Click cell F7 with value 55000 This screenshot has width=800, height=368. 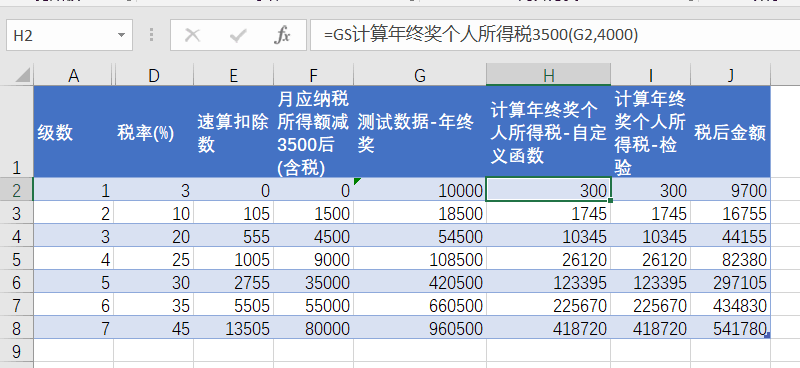(313, 305)
